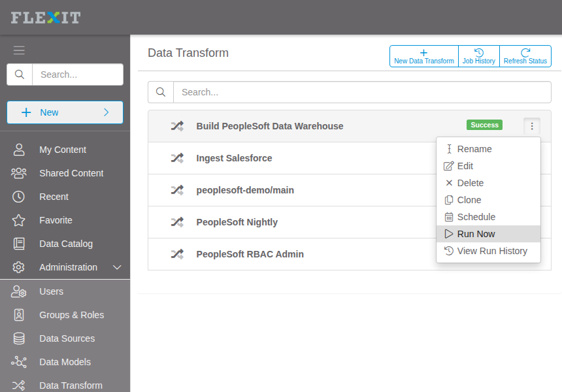The height and width of the screenshot is (392, 562).
Task: Click Refresh Status button
Action: (x=525, y=56)
